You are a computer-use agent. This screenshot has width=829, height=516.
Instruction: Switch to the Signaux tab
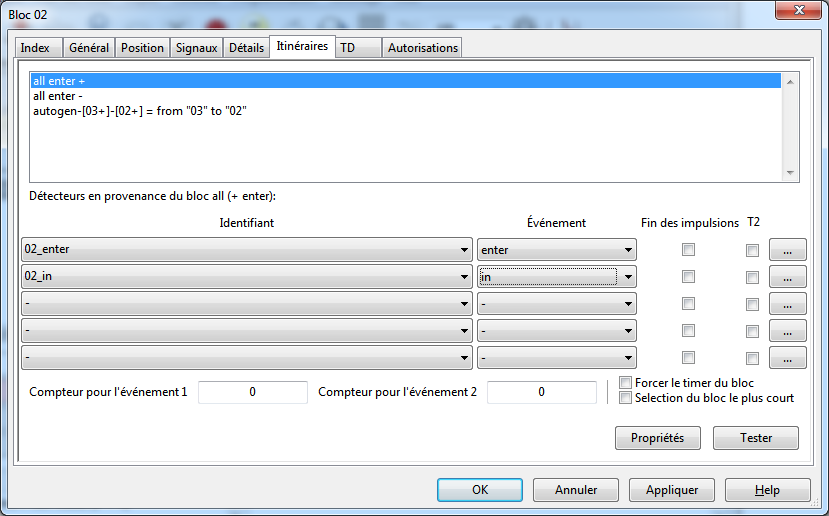coord(196,48)
